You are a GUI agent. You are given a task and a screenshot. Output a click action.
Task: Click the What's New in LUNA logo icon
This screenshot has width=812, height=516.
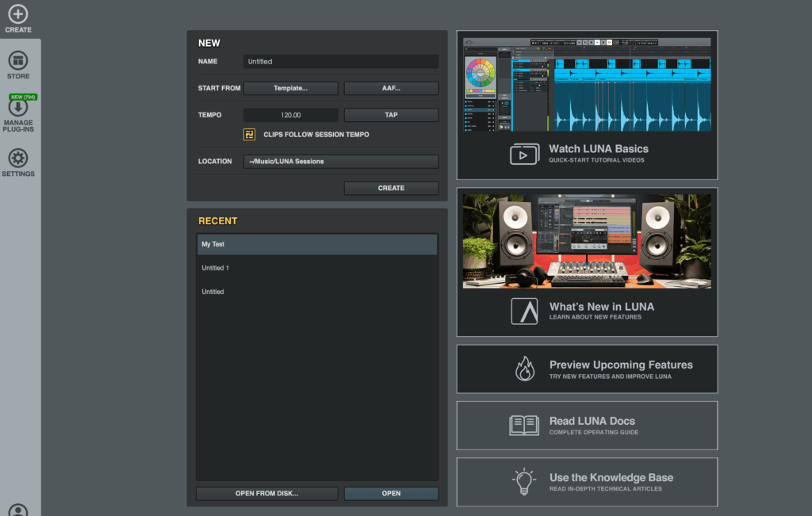click(x=524, y=312)
